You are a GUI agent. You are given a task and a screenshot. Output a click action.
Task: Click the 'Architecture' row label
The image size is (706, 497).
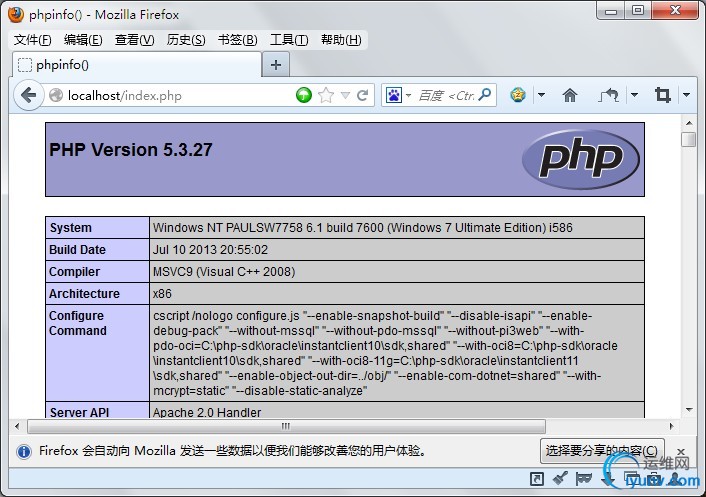tap(84, 294)
